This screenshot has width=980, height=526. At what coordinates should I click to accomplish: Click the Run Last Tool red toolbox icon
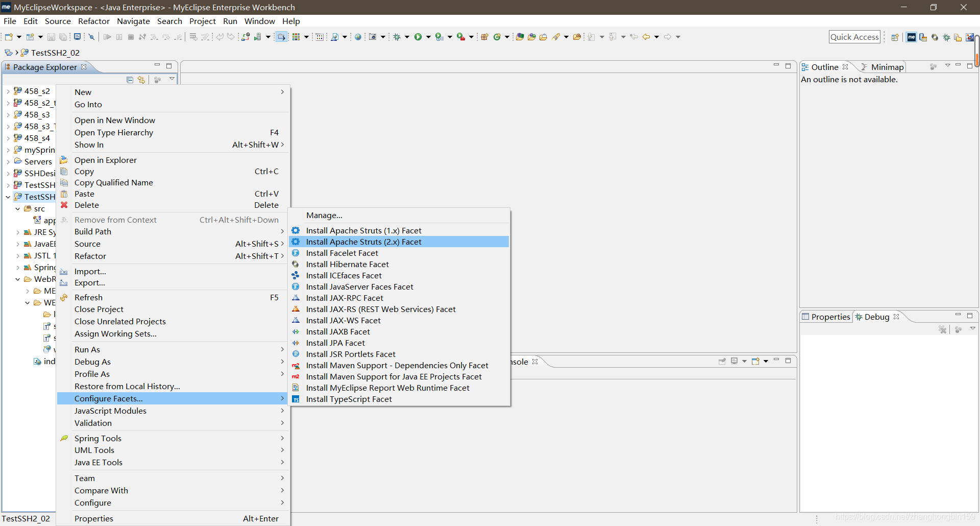point(461,37)
